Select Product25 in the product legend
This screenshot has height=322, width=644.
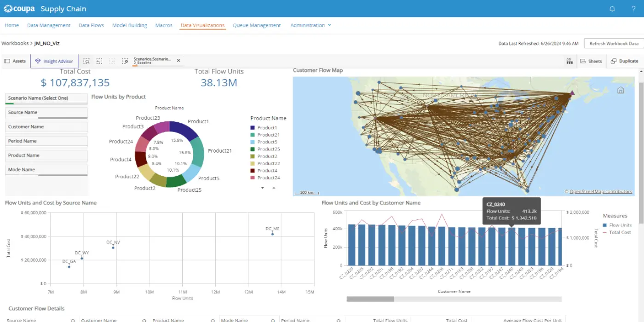click(264, 149)
